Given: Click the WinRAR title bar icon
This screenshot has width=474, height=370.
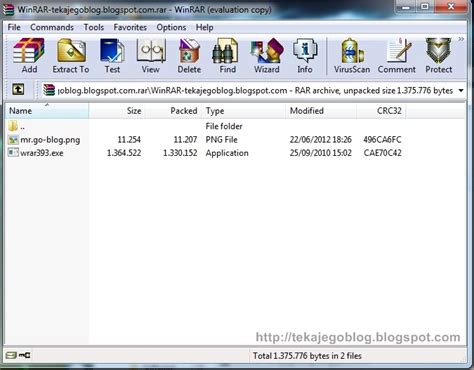Looking at the screenshot, I should [x=8, y=9].
